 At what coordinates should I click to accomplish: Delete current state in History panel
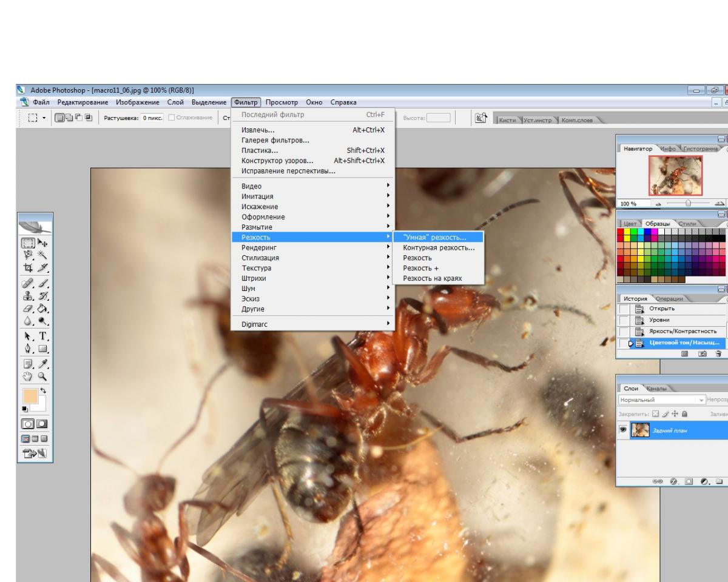(x=718, y=353)
